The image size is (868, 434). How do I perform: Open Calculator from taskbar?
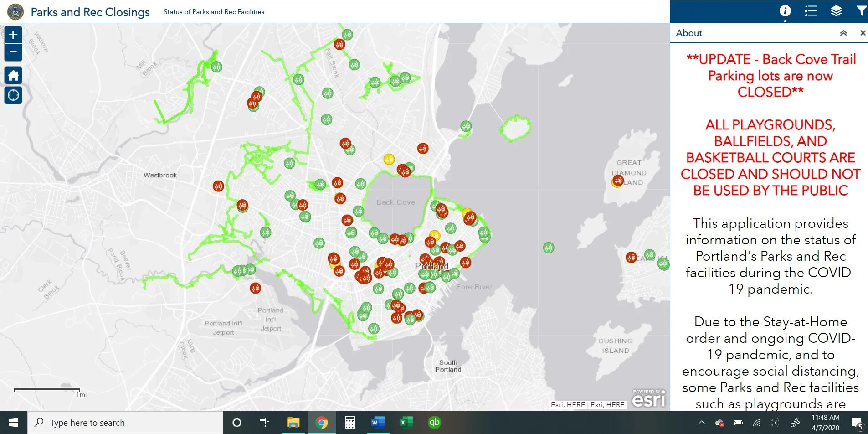[x=350, y=423]
